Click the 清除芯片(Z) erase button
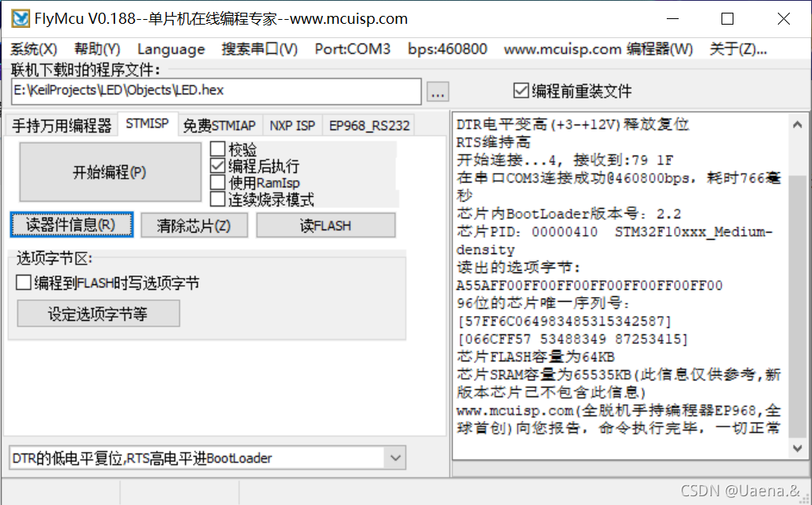The height and width of the screenshot is (505, 812). (x=194, y=225)
